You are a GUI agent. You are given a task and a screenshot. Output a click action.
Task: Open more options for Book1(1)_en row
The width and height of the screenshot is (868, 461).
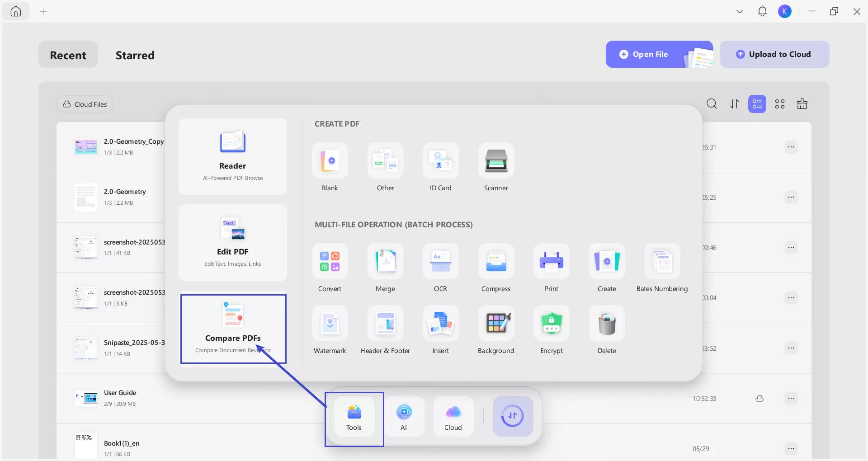(791, 448)
